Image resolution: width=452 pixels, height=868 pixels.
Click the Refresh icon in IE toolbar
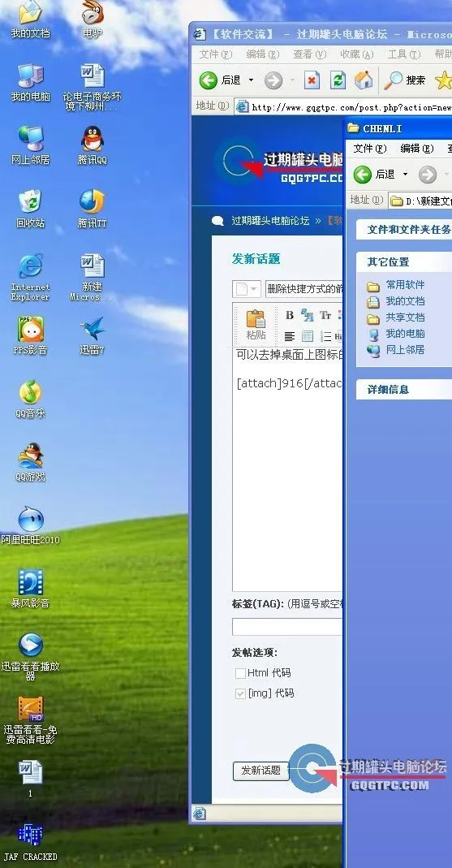[x=338, y=81]
